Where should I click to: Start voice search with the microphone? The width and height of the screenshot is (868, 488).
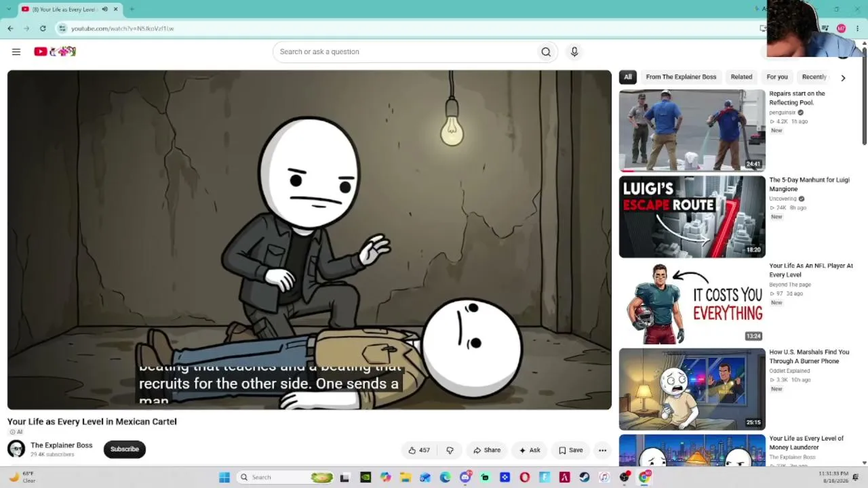coord(574,52)
